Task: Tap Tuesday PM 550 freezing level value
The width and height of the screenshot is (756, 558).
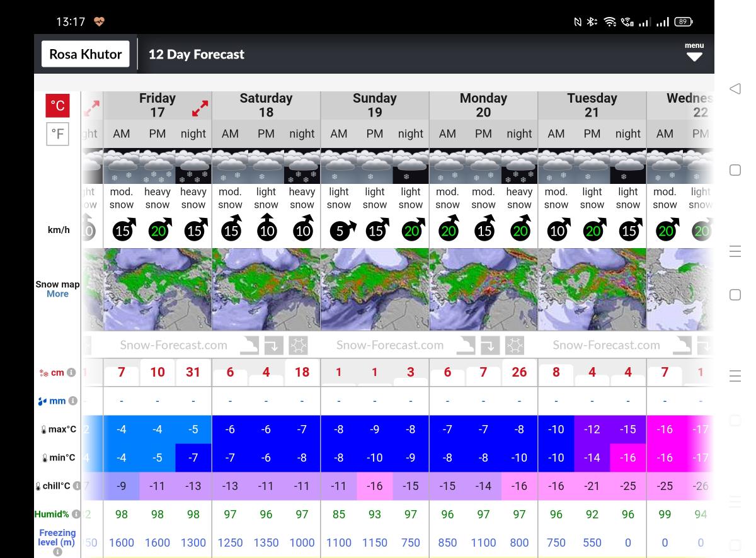Action: (x=592, y=543)
